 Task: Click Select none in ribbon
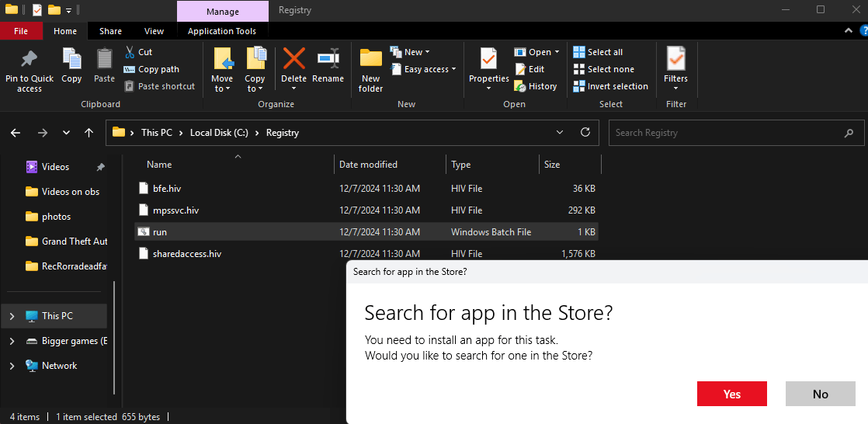coord(603,69)
